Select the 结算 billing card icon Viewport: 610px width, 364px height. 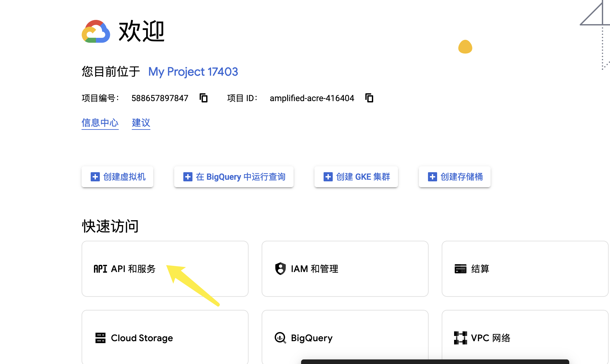pyautogui.click(x=460, y=269)
